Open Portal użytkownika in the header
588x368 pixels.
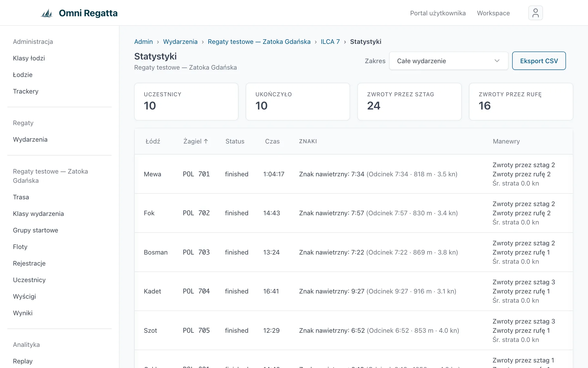[x=438, y=13]
